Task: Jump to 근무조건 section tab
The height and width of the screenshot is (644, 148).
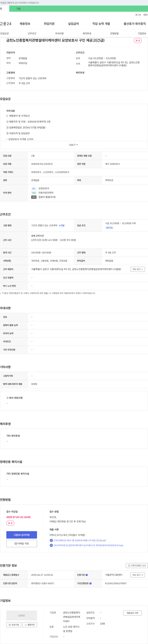Action: point(32,33)
